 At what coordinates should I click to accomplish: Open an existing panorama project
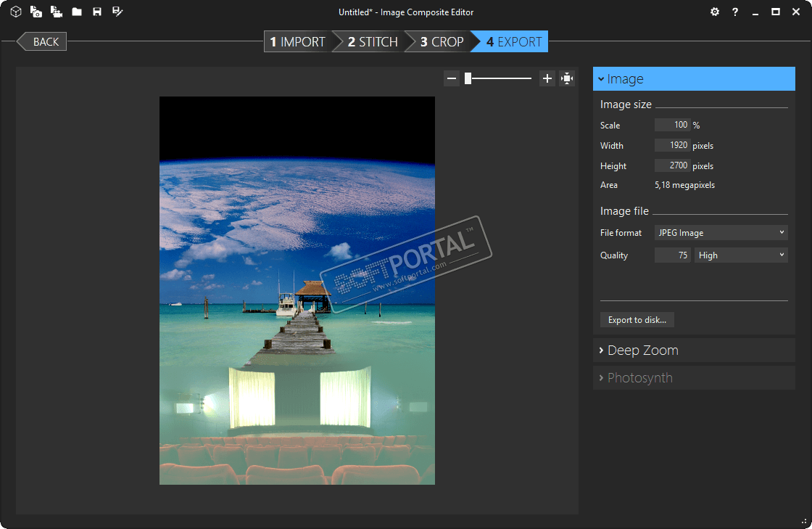[77, 12]
